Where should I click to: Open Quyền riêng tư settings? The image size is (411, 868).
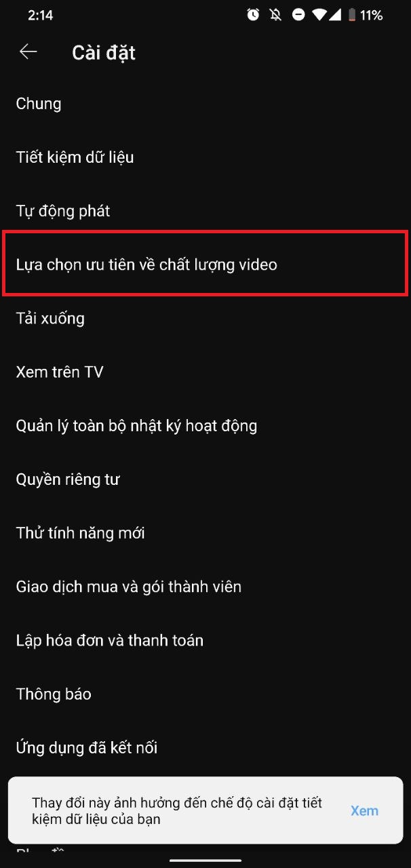(x=206, y=479)
